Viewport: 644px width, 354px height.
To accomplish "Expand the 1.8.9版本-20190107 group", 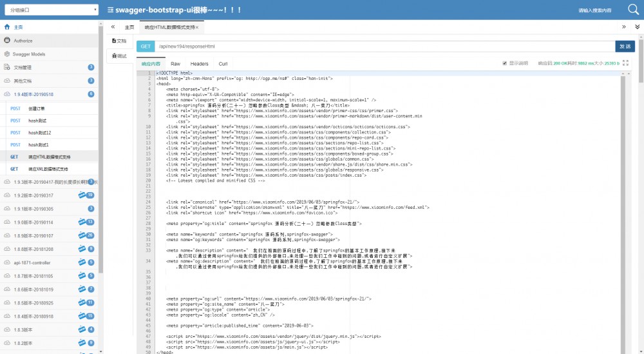I will click(x=50, y=235).
